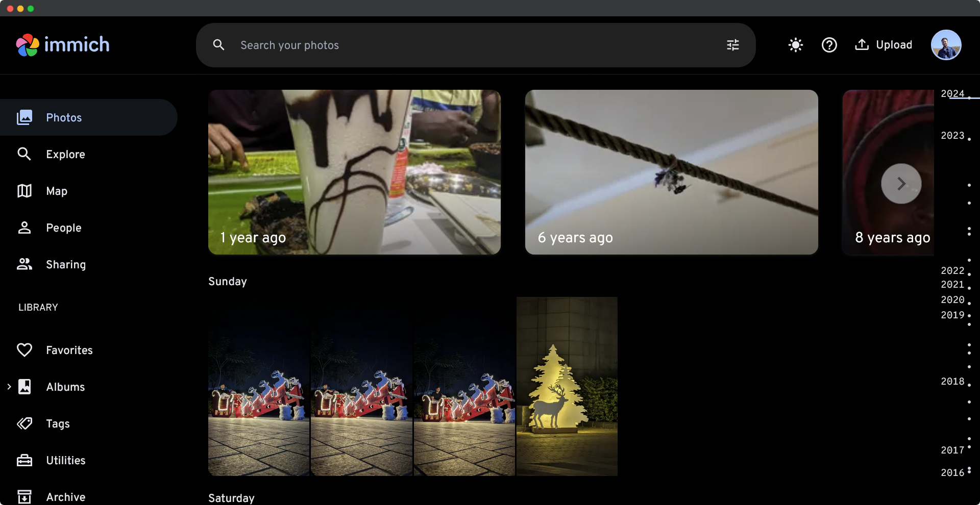Open the People section
980x505 pixels.
[x=89, y=228]
